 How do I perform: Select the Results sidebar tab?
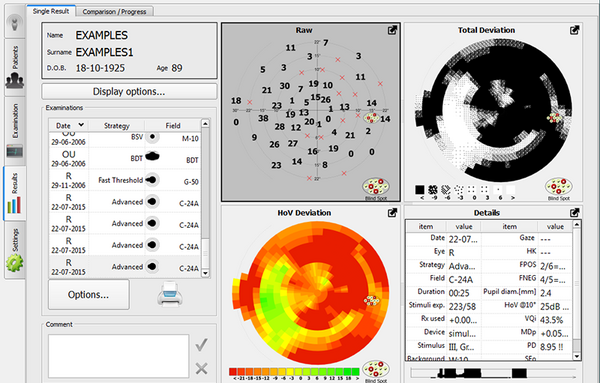[15, 193]
